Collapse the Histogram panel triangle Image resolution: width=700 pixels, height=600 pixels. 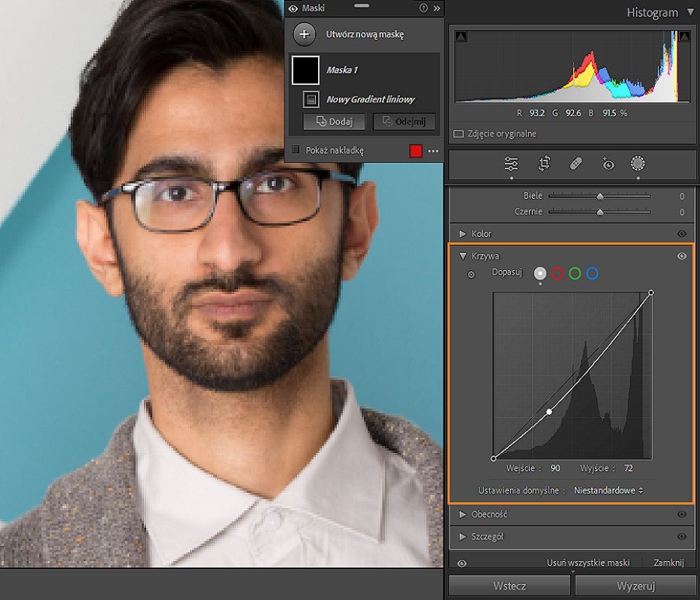(691, 13)
